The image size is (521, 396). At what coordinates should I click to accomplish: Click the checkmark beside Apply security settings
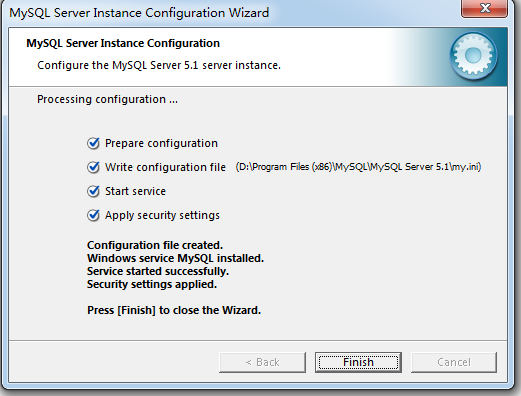pyautogui.click(x=93, y=215)
